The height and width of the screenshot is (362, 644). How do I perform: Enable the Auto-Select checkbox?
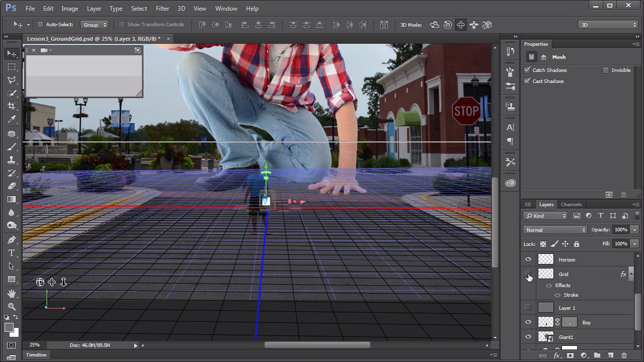point(40,25)
